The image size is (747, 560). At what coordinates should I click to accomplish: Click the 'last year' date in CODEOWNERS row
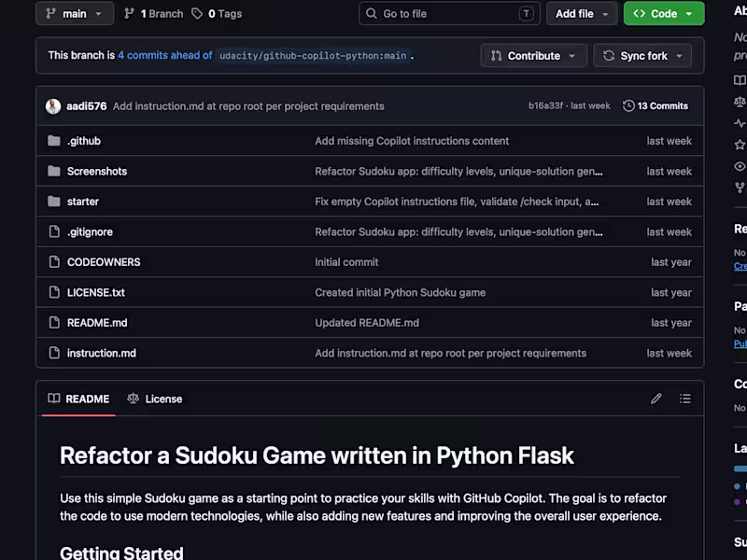pos(671,262)
